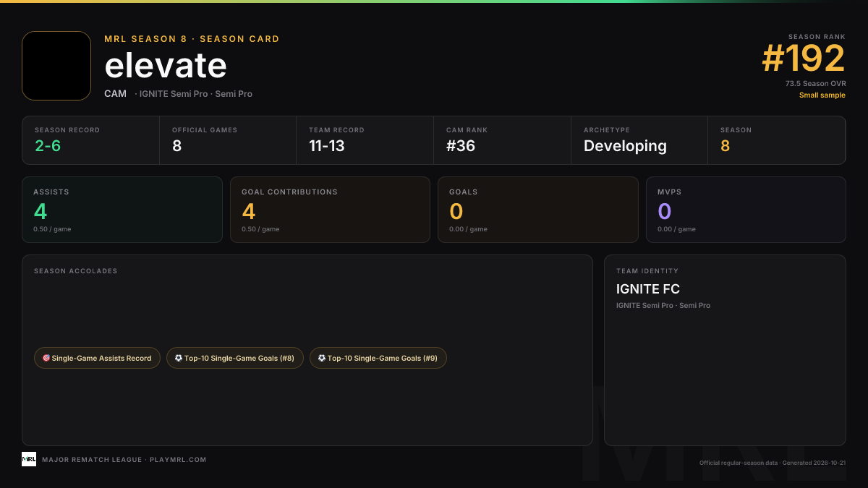
Task: Open the PLAYMRL.COM footer text
Action: (x=178, y=460)
